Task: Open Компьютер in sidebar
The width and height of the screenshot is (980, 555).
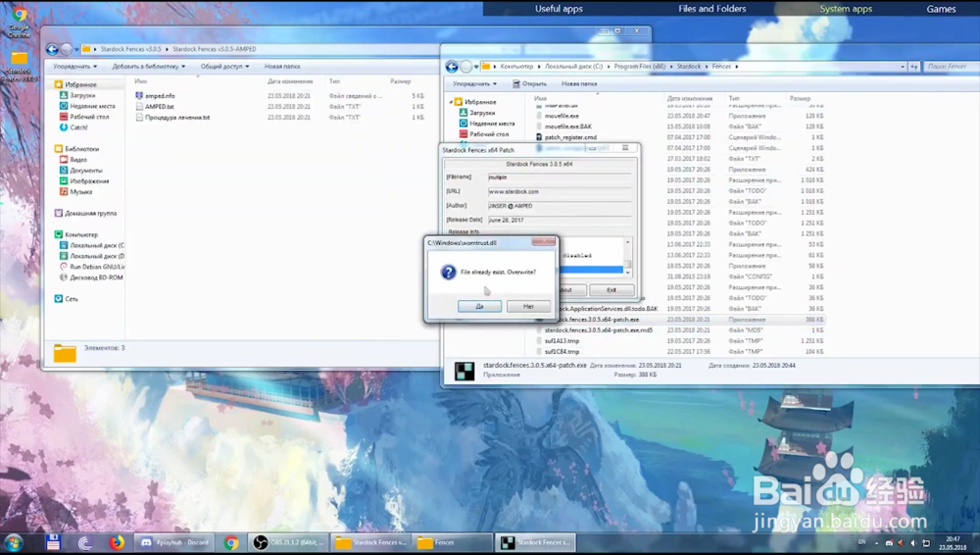Action: [80, 234]
